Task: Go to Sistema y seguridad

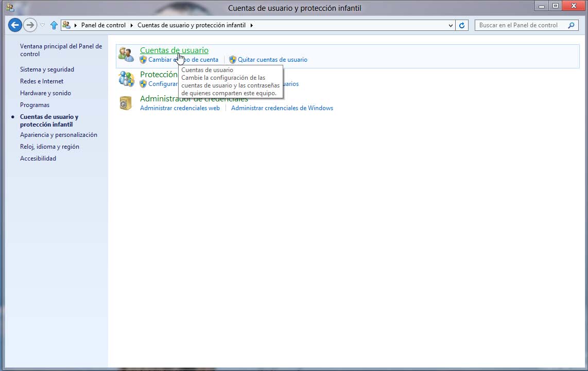Action: point(47,69)
